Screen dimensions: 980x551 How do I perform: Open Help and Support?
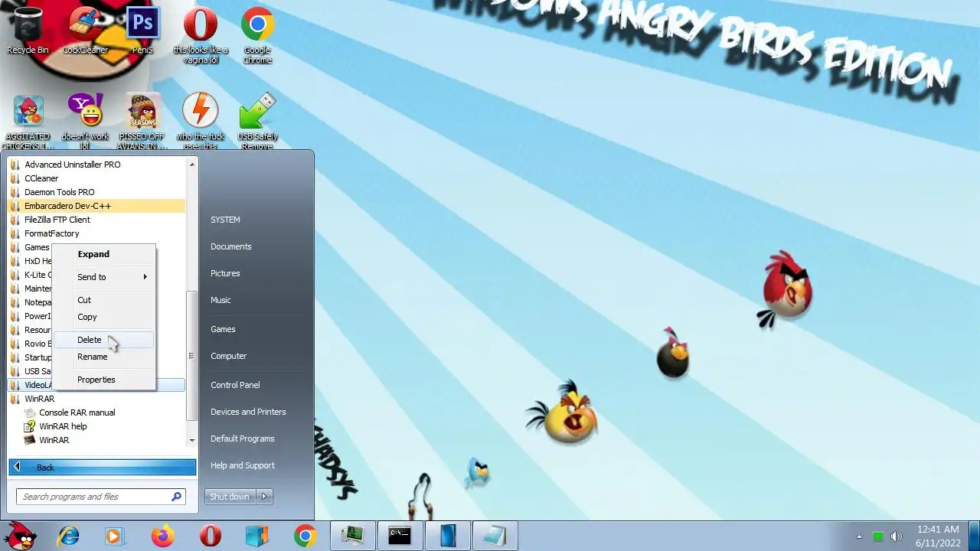[x=242, y=465]
